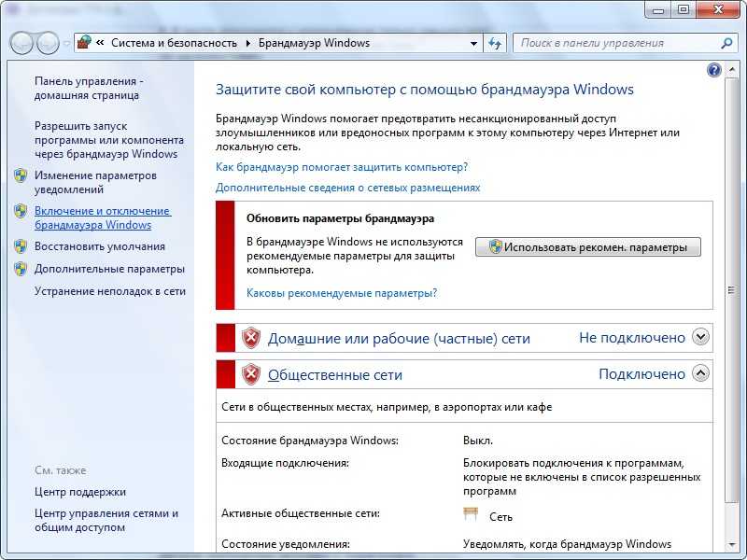The height and width of the screenshot is (560, 747).
Task: Click 'Использовать рекомен. параметры' button
Action: (588, 247)
